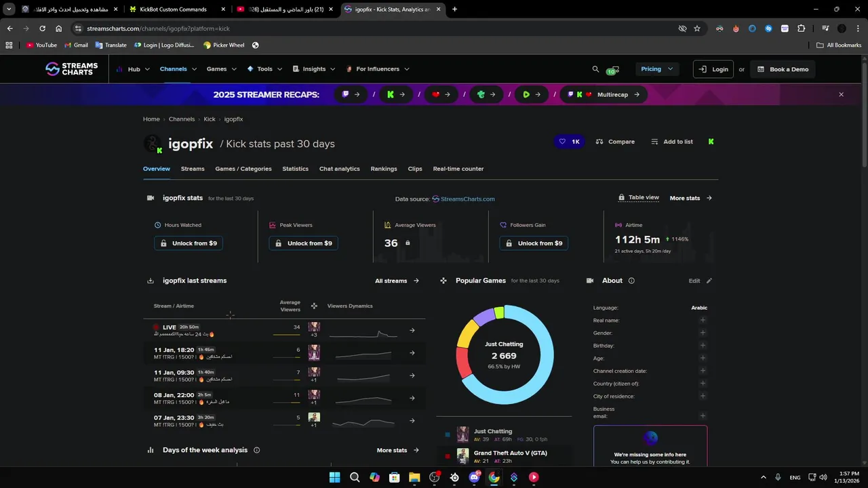868x488 pixels.
Task: Click the Just Chatting game thumbnail
Action: click(462, 434)
